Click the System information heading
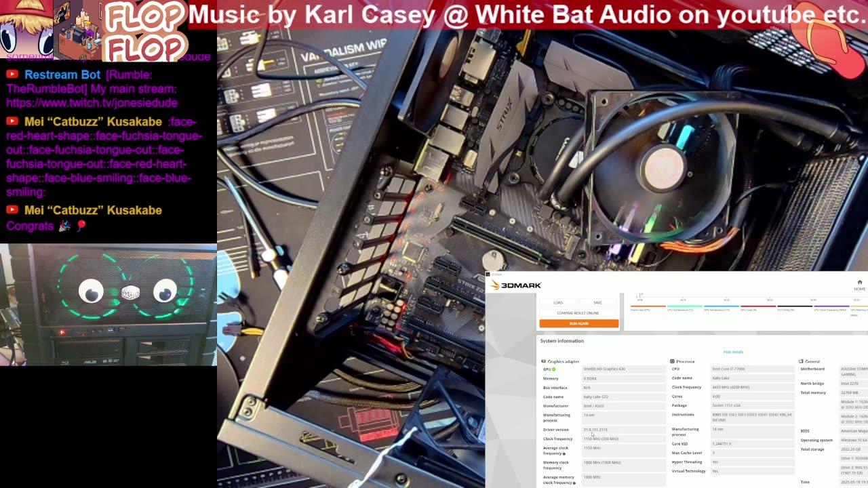The width and height of the screenshot is (868, 488). pos(561,341)
